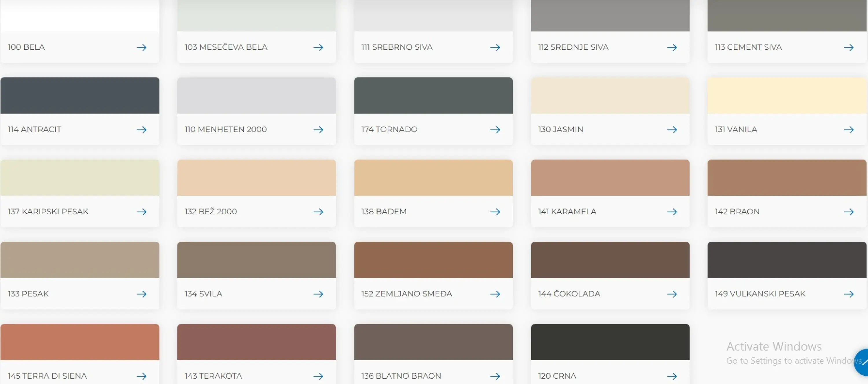Screen dimensions: 868x384
Task: Click the arrow next to 100 BELA
Action: click(141, 47)
